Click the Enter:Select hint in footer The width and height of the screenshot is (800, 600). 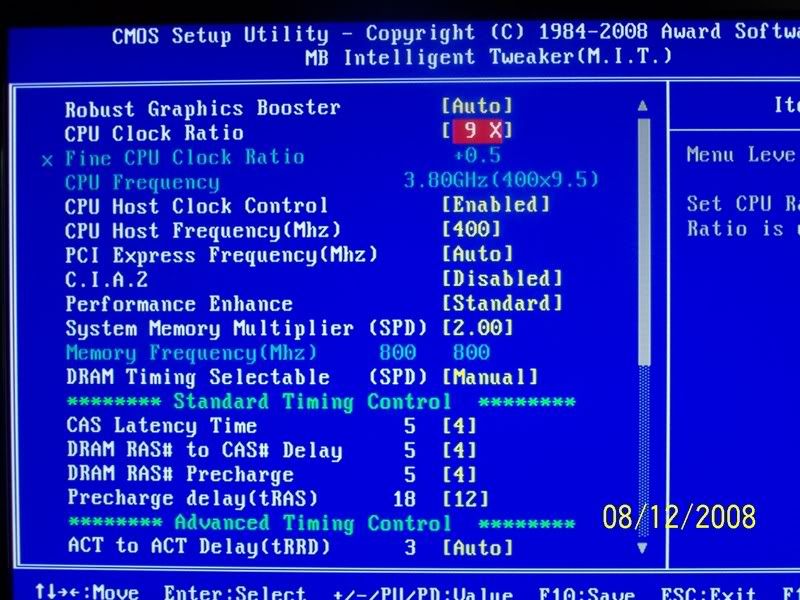235,593
